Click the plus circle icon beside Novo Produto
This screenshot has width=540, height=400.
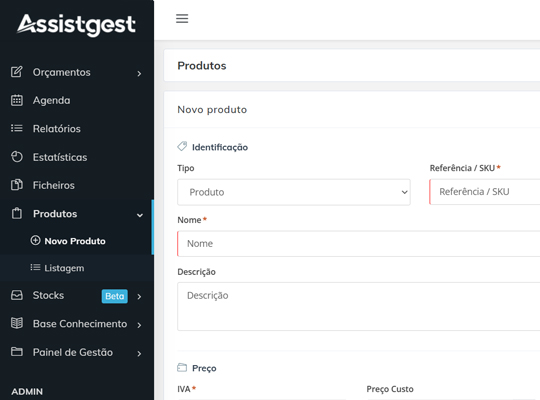tap(35, 240)
